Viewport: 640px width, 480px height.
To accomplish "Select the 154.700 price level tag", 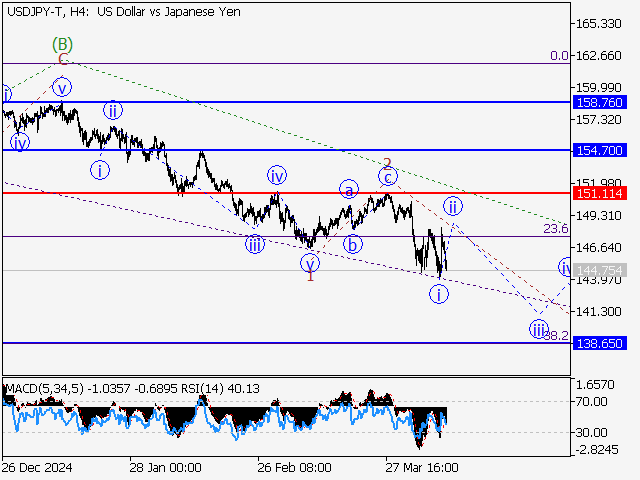I will (x=600, y=149).
